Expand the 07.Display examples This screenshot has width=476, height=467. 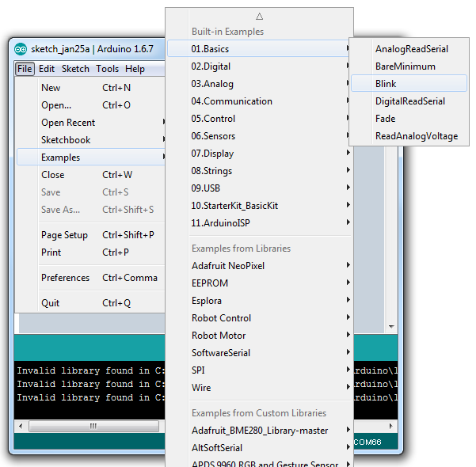(259, 154)
